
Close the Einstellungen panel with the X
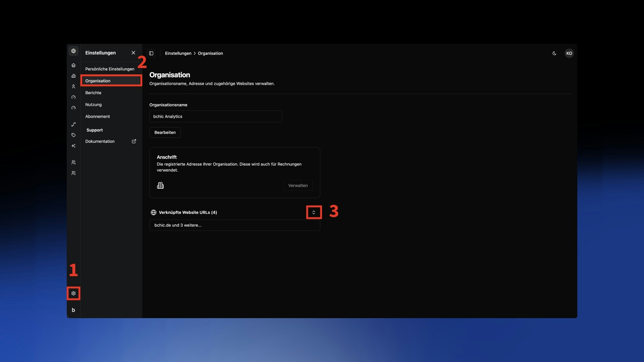click(x=133, y=53)
